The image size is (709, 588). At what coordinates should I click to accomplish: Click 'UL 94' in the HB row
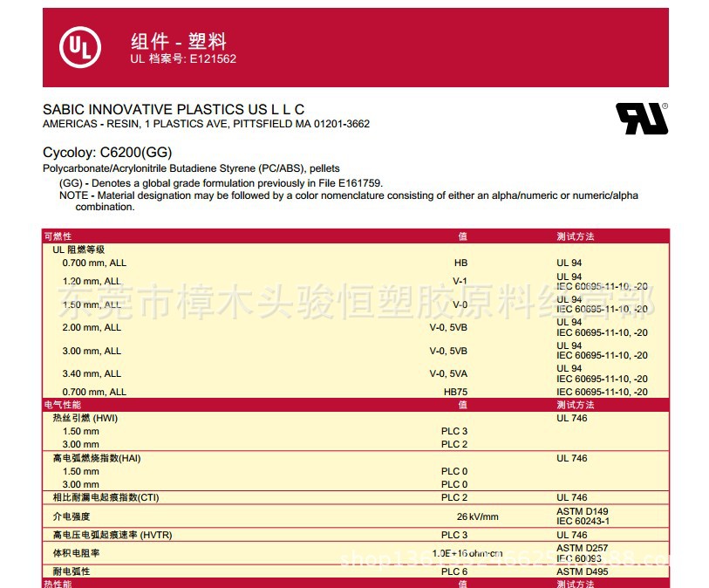coord(569,263)
